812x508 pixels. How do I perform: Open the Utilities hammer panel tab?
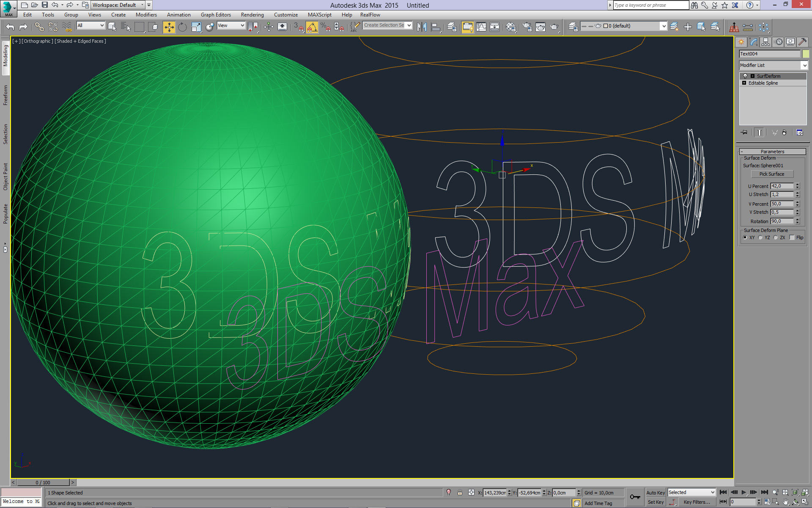coord(802,42)
